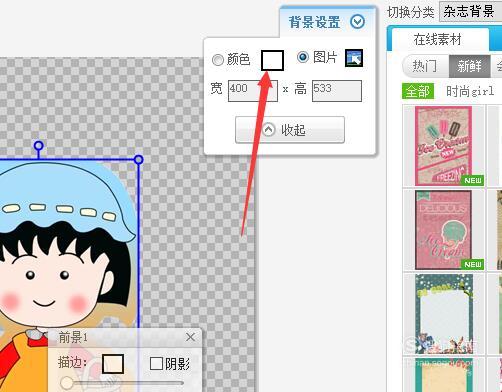Image resolution: width=502 pixels, height=392 pixels.
Task: Open the 描边 stroke color swatch
Action: [113, 364]
